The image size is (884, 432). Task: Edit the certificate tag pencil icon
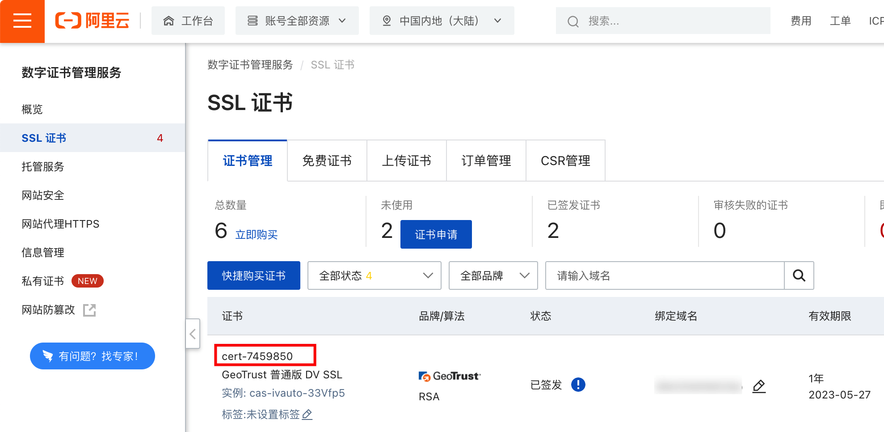(307, 414)
